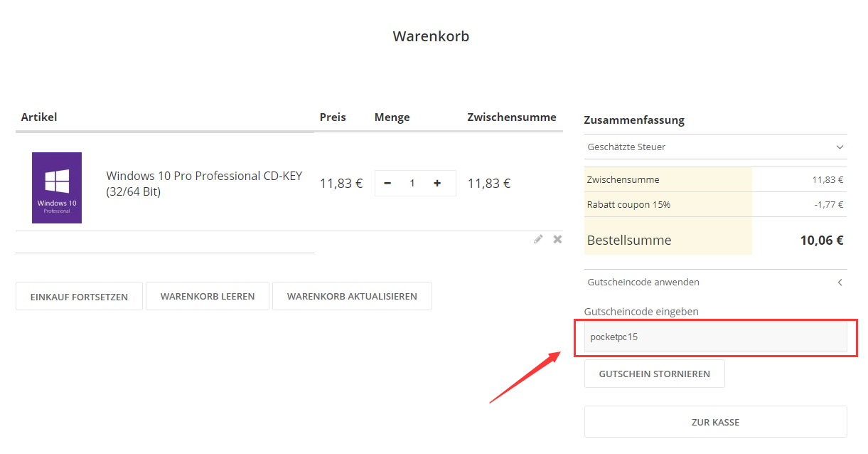Viewport: 868px width, 454px height.
Task: Collapse the Gutscheincode anwenden section
Action: point(715,283)
